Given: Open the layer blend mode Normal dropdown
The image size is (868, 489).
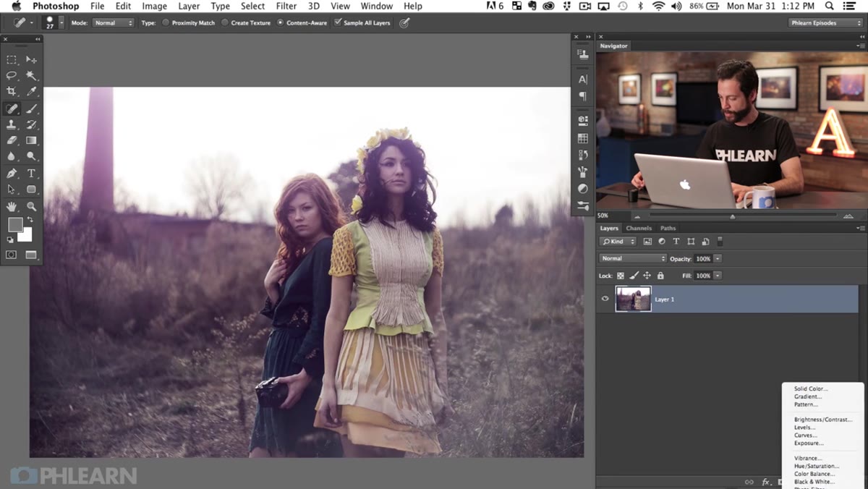Looking at the screenshot, I should point(633,258).
